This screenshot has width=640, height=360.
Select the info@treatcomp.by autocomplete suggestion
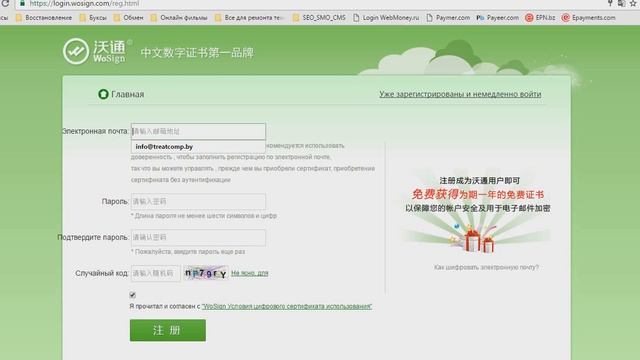198,147
